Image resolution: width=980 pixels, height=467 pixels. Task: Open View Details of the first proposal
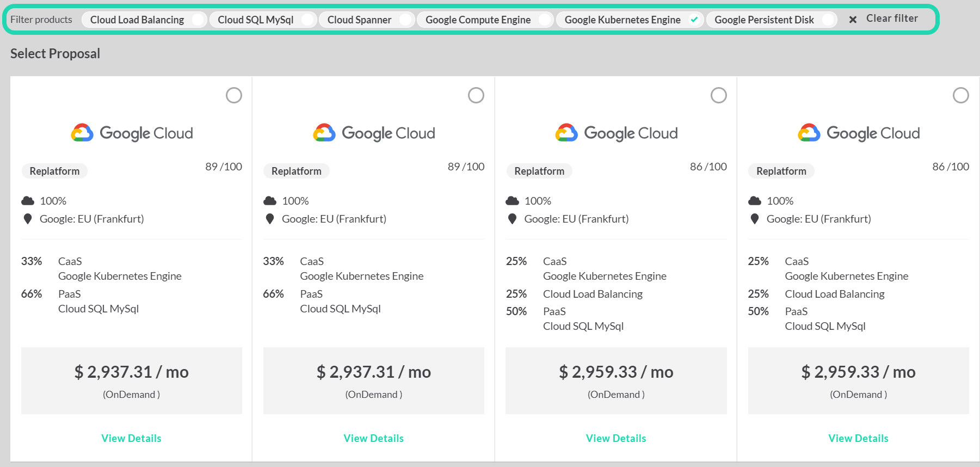coord(131,438)
